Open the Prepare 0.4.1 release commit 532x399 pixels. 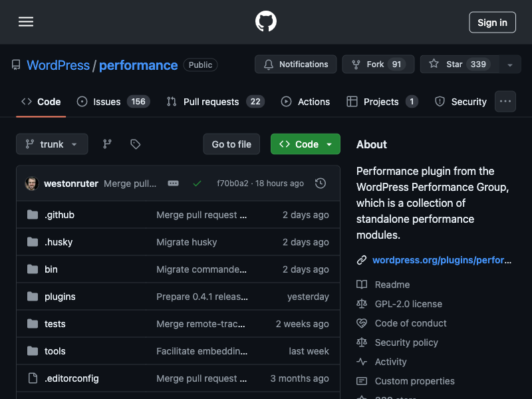coord(202,297)
